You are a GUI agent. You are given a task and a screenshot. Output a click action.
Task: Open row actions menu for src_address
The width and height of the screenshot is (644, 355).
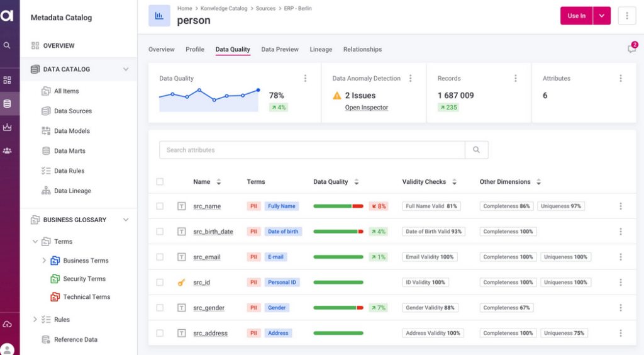click(621, 333)
